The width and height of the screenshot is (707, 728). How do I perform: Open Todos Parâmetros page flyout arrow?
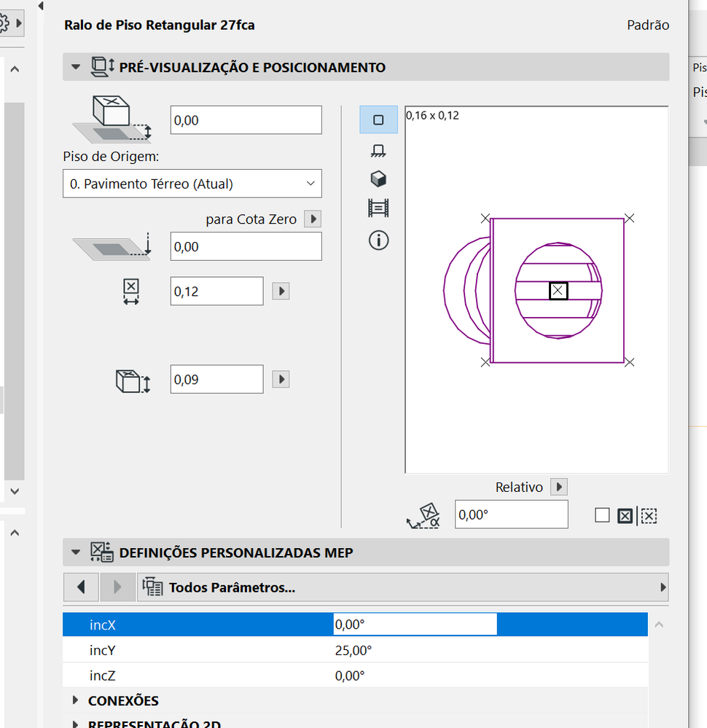pyautogui.click(x=663, y=587)
